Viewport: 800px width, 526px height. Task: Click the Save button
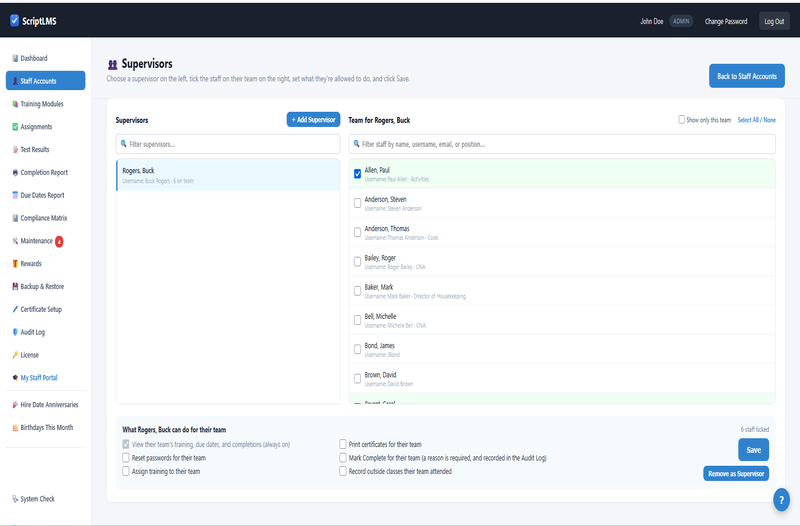(x=753, y=449)
